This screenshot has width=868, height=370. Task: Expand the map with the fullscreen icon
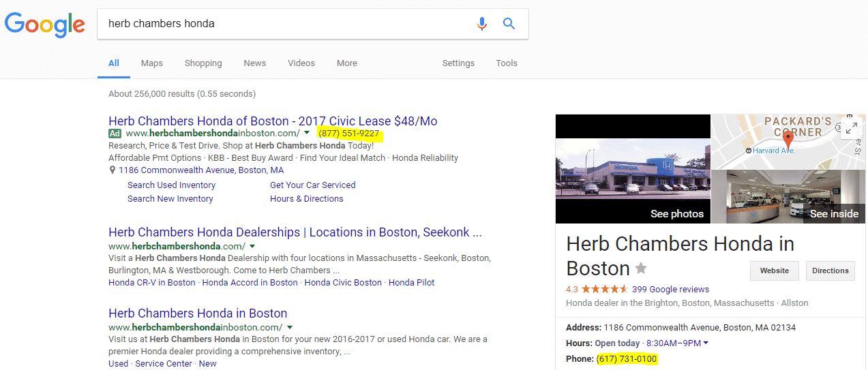pyautogui.click(x=851, y=128)
